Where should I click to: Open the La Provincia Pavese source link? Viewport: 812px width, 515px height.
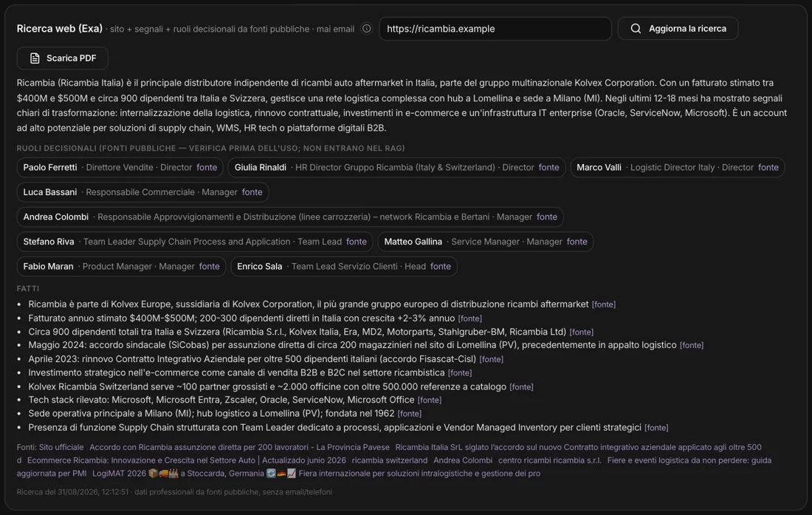(239, 447)
